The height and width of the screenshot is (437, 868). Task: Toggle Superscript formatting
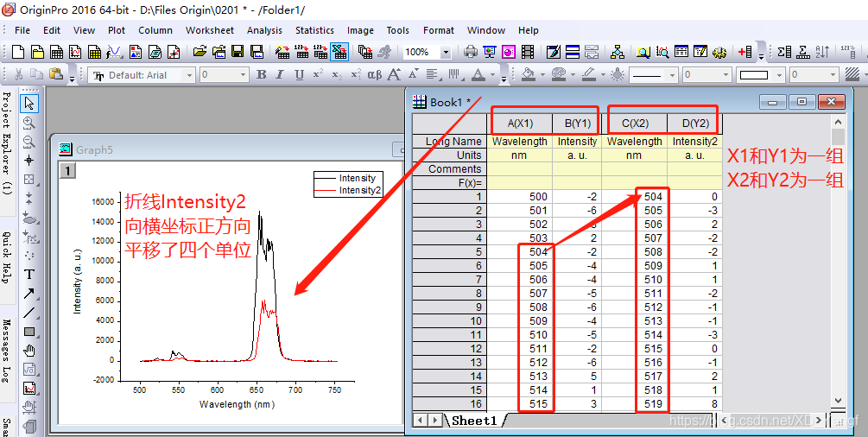(318, 75)
